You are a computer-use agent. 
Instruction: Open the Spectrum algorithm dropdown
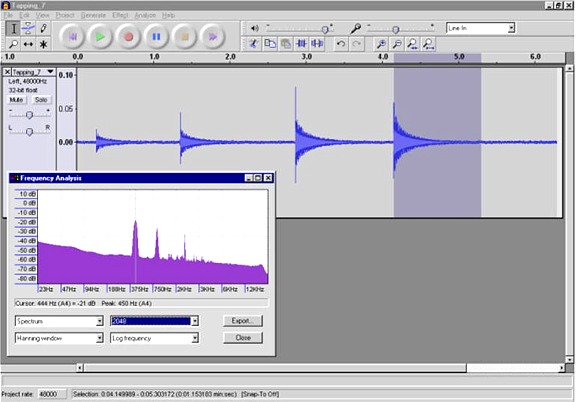coord(100,322)
